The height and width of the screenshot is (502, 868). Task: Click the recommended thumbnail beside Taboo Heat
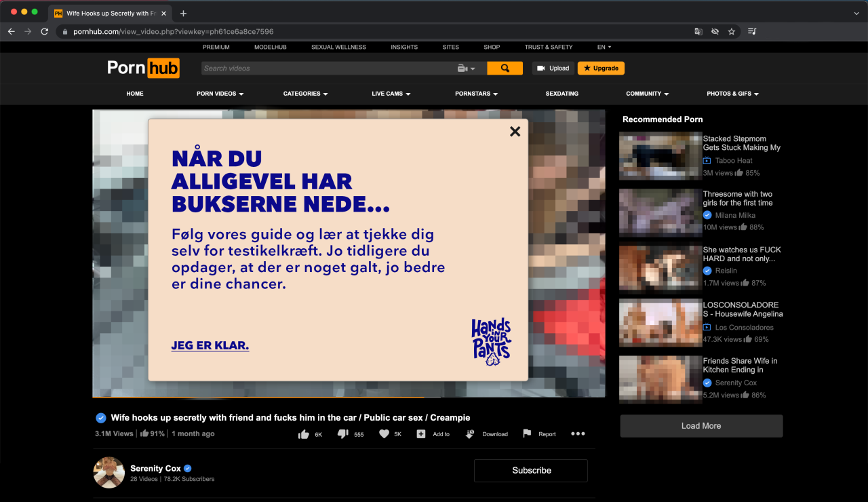(x=660, y=155)
